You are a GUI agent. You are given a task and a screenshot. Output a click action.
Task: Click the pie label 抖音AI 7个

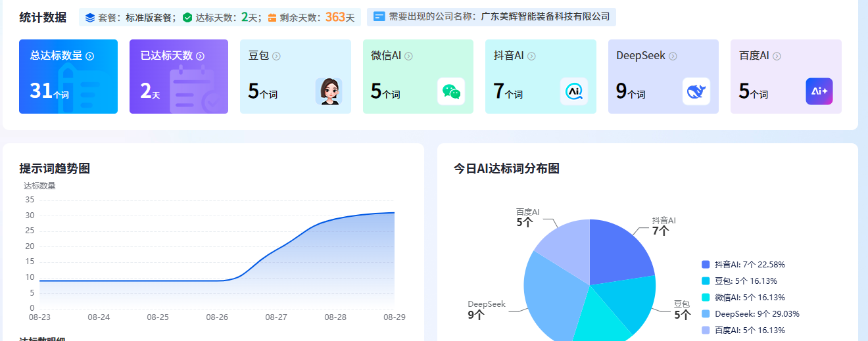click(x=663, y=226)
